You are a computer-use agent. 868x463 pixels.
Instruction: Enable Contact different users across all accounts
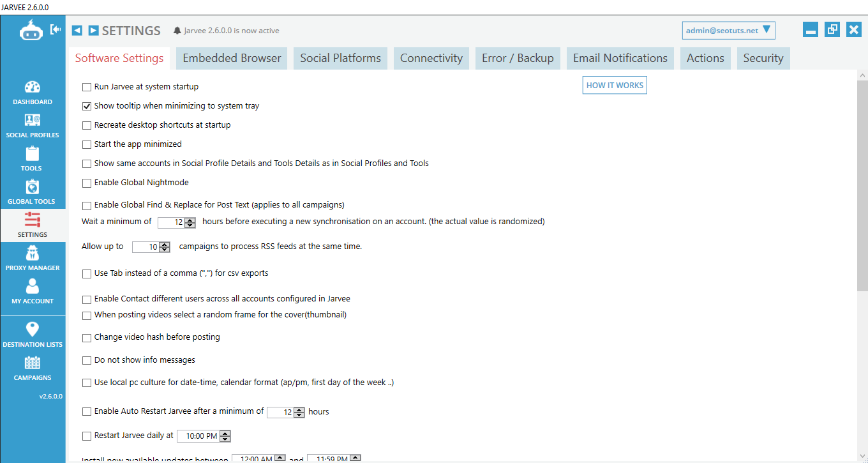[x=87, y=299]
